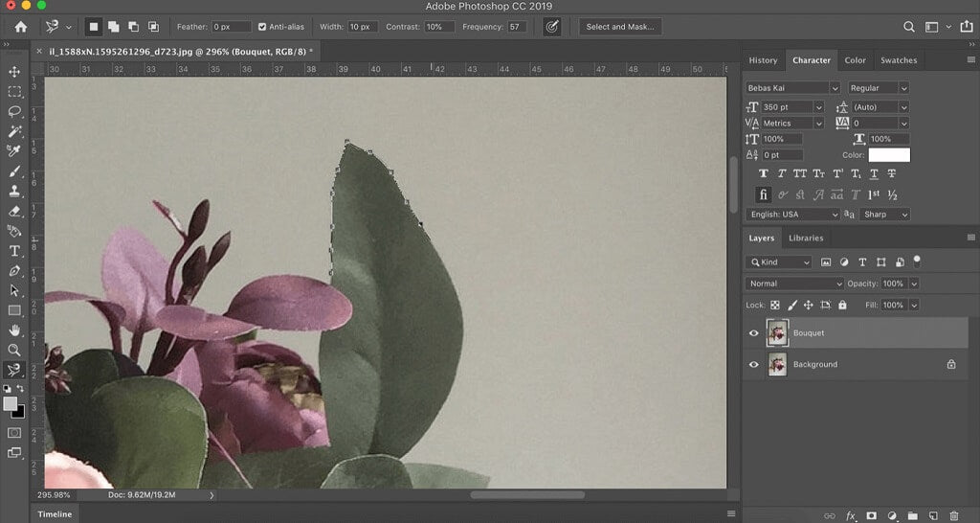Swap foreground and background colors

[21, 389]
